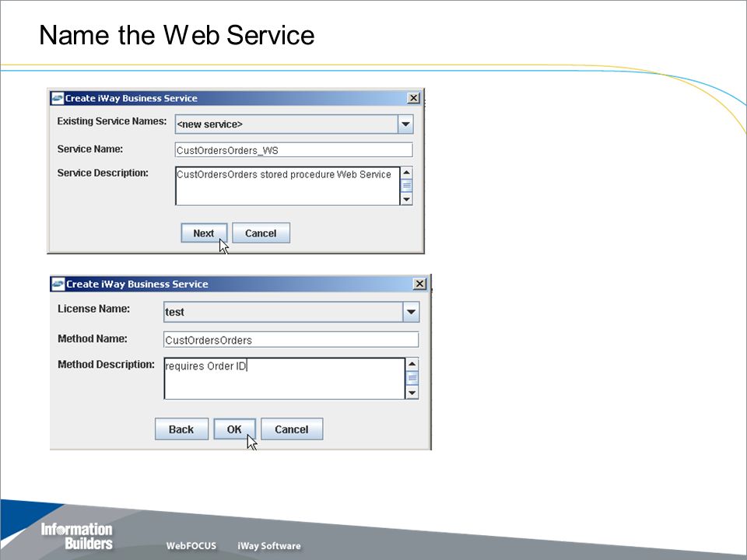Click the "Method Name:" label

point(93,338)
